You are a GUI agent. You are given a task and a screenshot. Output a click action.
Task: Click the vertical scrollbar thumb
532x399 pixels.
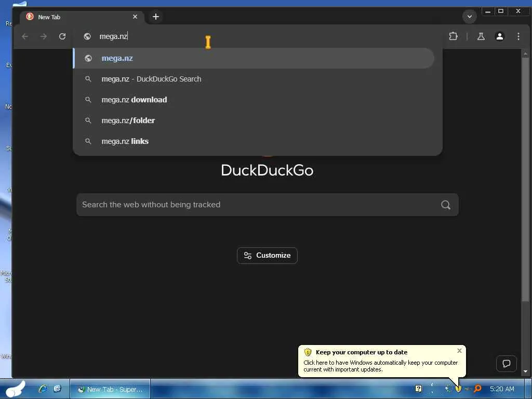[x=525, y=179]
